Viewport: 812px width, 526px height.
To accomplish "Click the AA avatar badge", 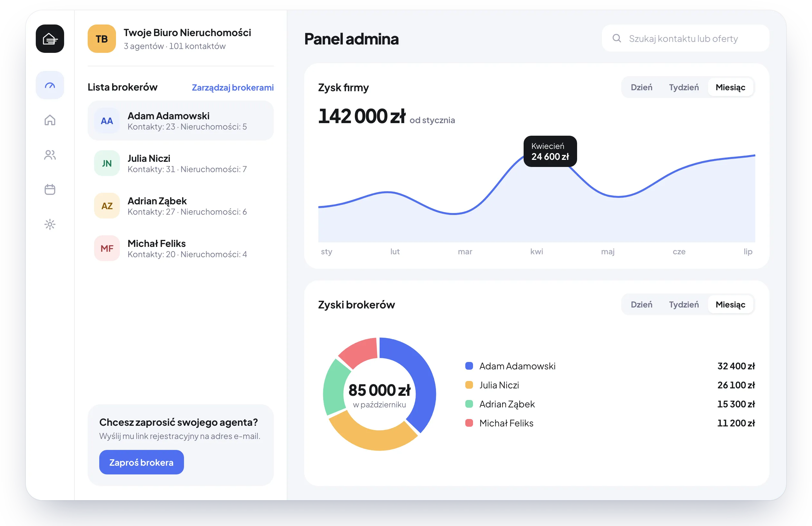I will coord(107,121).
